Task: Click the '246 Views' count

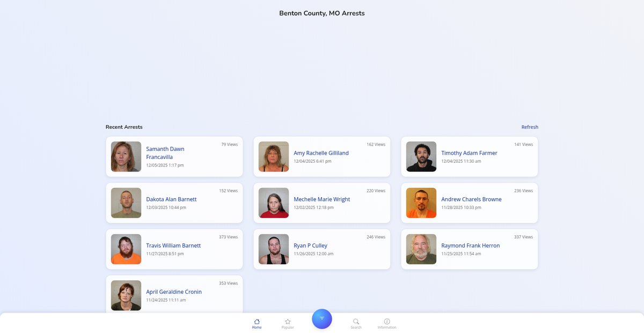Action: point(376,237)
